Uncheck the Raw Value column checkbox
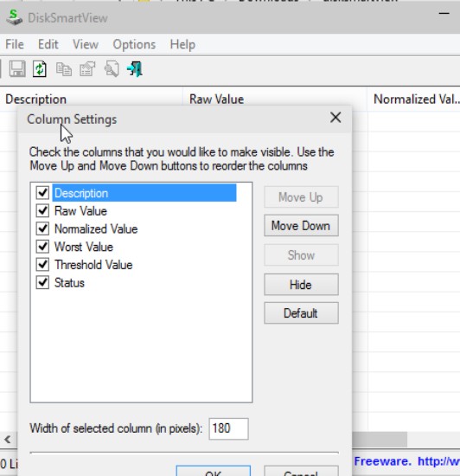 coord(42,210)
